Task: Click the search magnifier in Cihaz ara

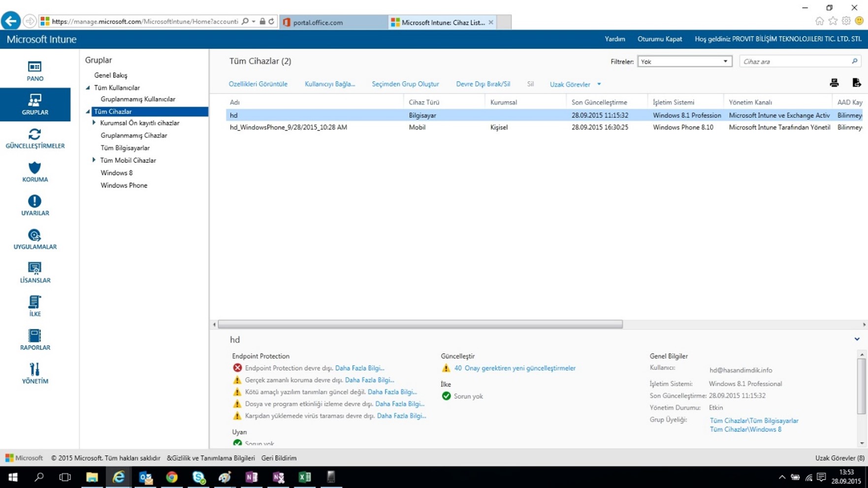Action: tap(855, 61)
